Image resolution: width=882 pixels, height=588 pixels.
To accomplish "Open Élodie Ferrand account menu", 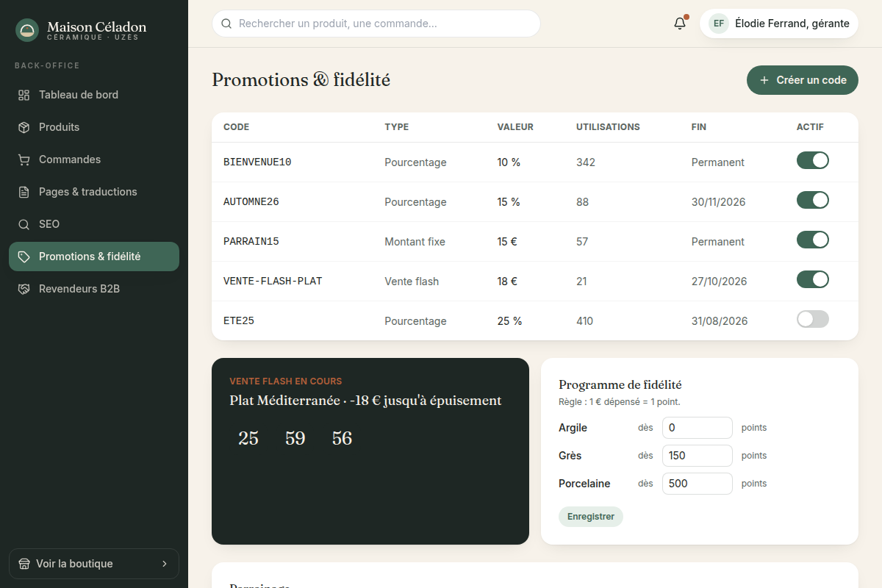I will (x=779, y=24).
